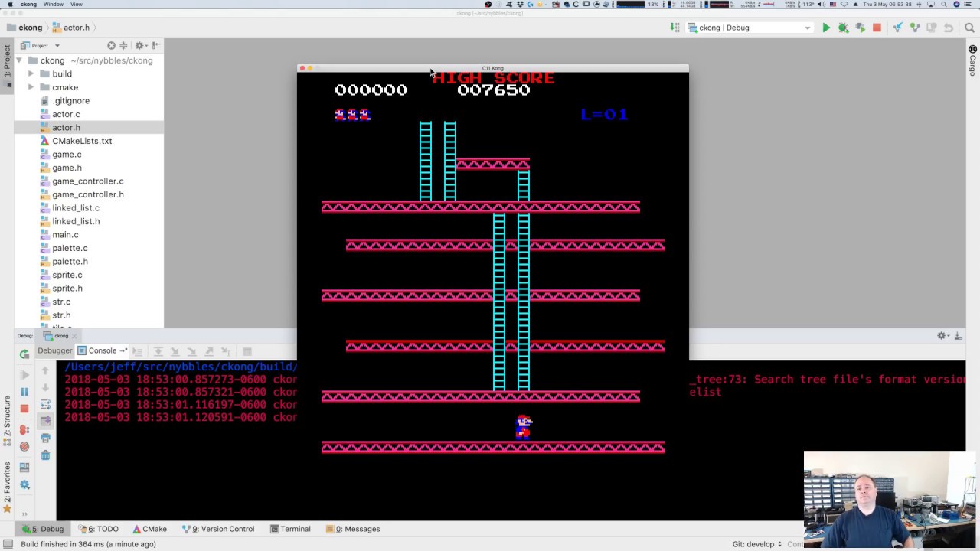Open the 5: Debug tool window button
Image resolution: width=980 pixels, height=551 pixels.
pyautogui.click(x=43, y=529)
